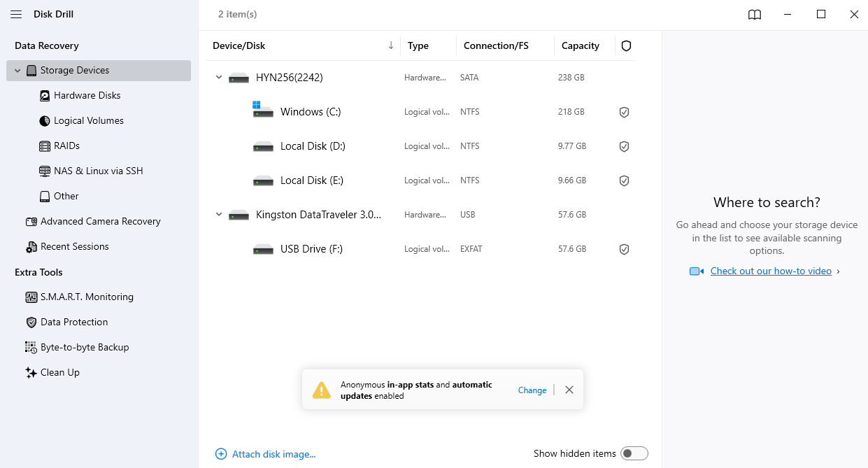868x468 pixels.
Task: Open Advanced Camera Recovery
Action: click(100, 221)
